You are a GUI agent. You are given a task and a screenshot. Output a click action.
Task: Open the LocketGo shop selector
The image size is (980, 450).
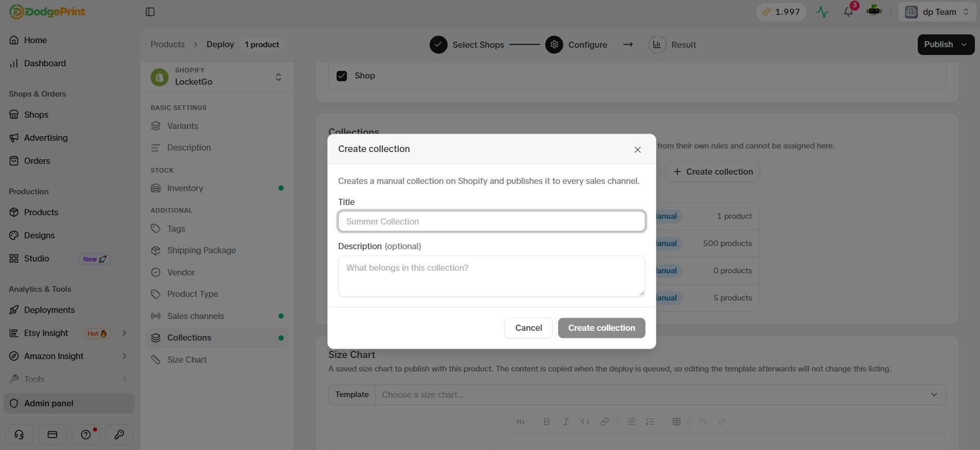pos(217,77)
